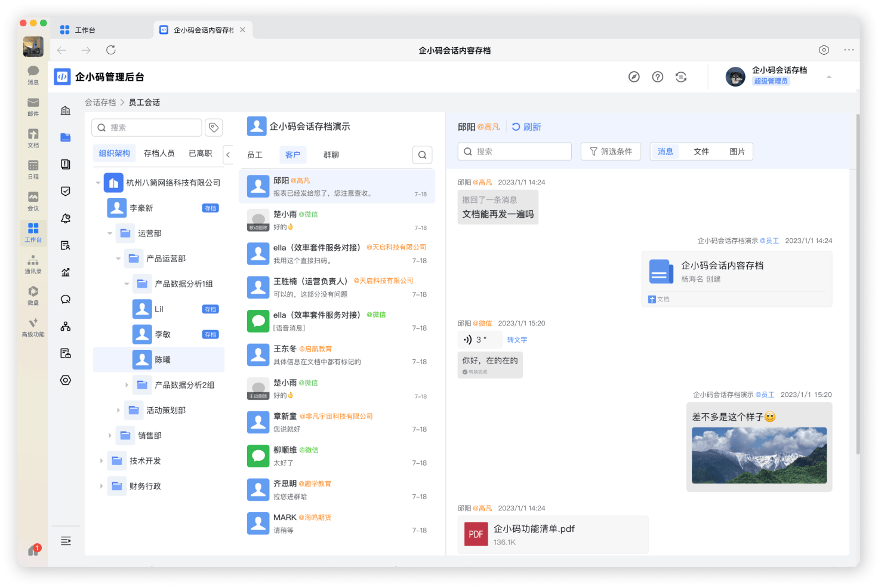Open the three-dot more menu top right
The image size is (881, 588).
[849, 50]
